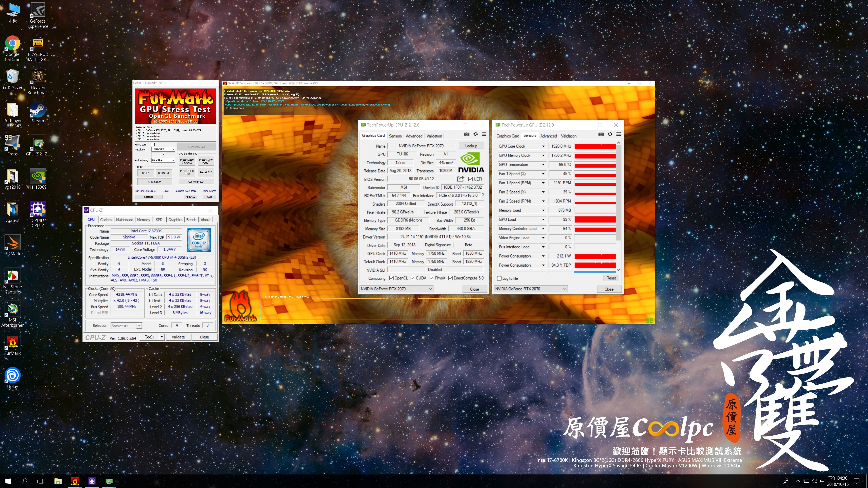Viewport: 868px width, 488px height.
Task: Expand GPU Core Clock sensor dropdown
Action: (x=543, y=146)
